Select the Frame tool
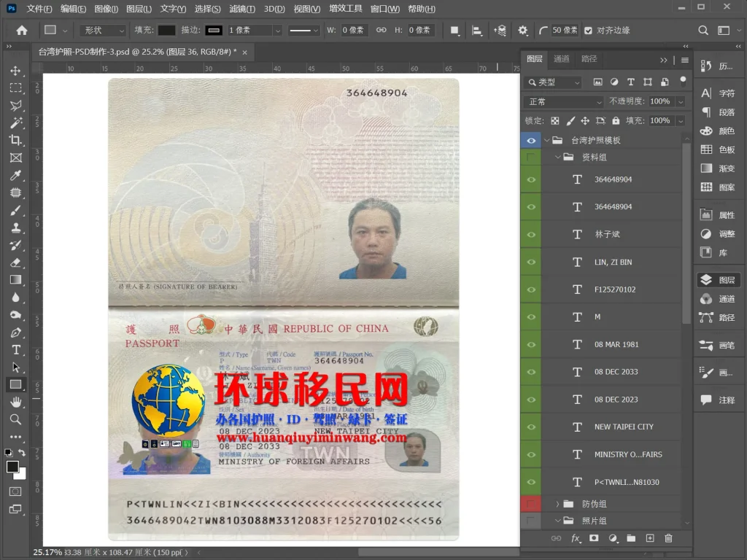 tap(16, 157)
